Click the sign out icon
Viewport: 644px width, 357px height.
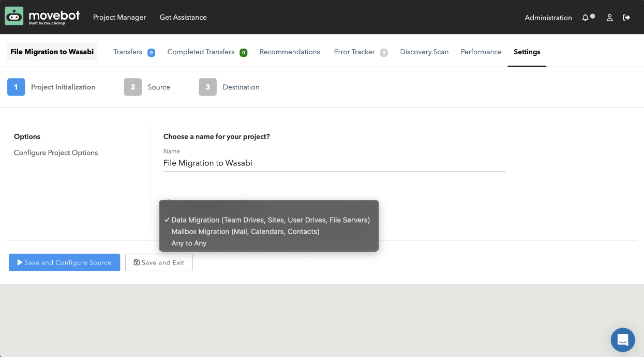pos(626,18)
